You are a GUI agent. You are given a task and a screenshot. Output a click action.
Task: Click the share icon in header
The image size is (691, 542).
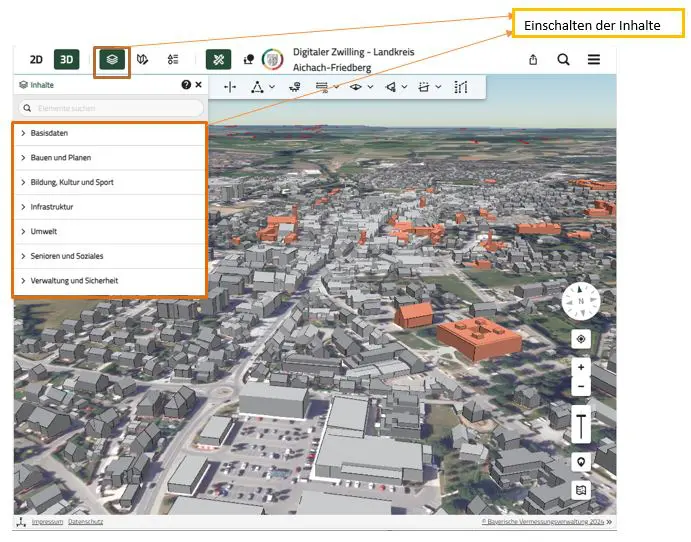pos(533,60)
